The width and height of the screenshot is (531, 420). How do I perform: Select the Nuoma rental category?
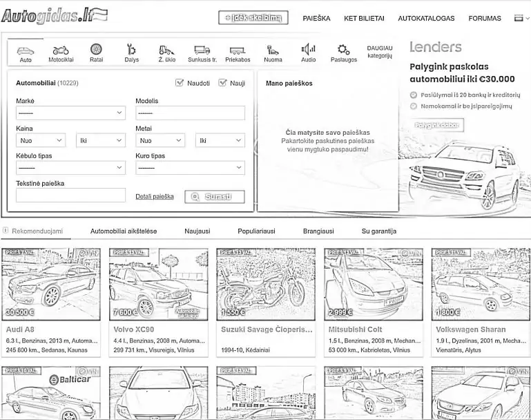click(273, 50)
